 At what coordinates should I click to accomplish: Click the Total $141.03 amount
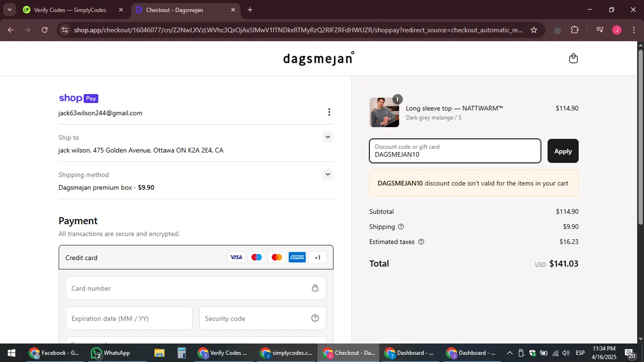[564, 264]
